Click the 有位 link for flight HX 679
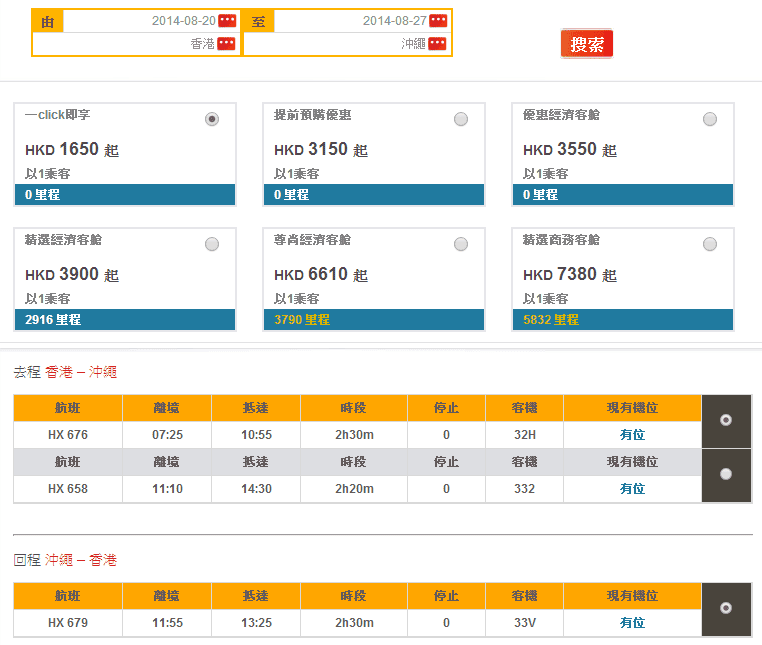Screen dimensions: 762x645 pos(632,623)
